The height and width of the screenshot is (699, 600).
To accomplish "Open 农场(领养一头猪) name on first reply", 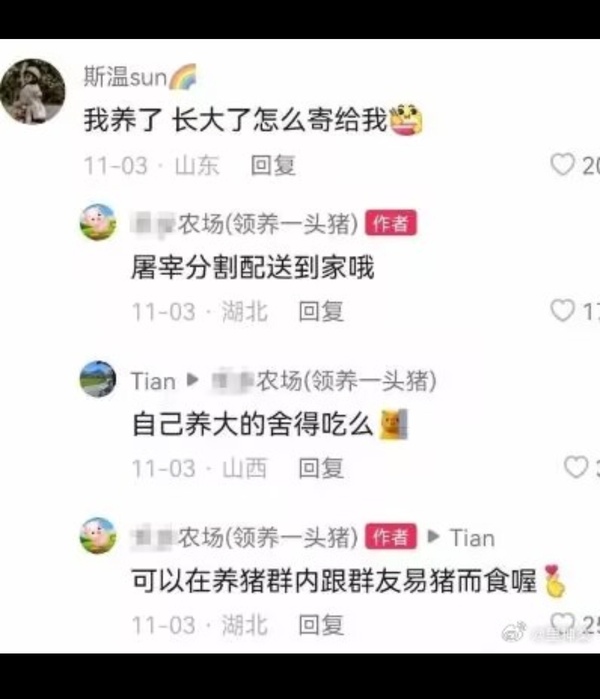I will point(244,223).
